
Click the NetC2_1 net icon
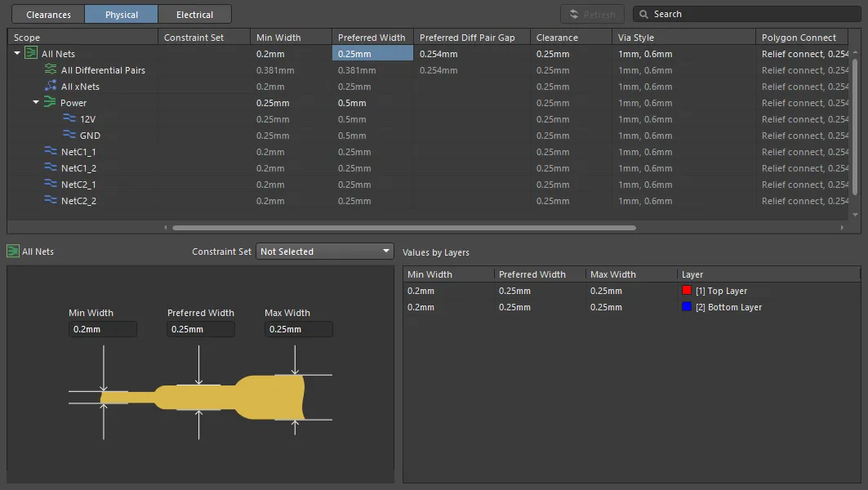click(x=51, y=183)
